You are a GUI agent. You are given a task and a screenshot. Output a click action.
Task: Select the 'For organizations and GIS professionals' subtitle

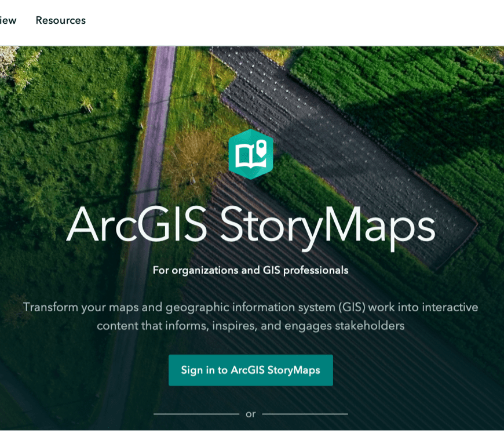click(250, 270)
